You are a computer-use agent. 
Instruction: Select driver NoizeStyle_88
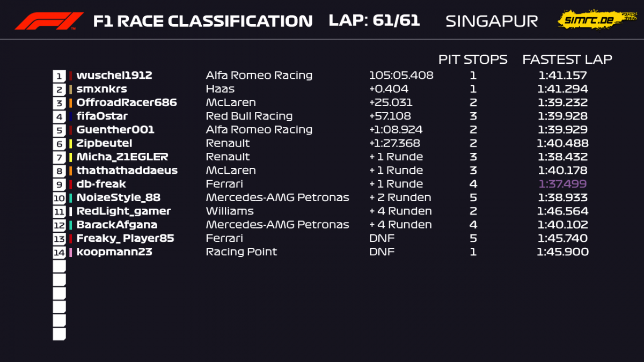[x=118, y=198]
